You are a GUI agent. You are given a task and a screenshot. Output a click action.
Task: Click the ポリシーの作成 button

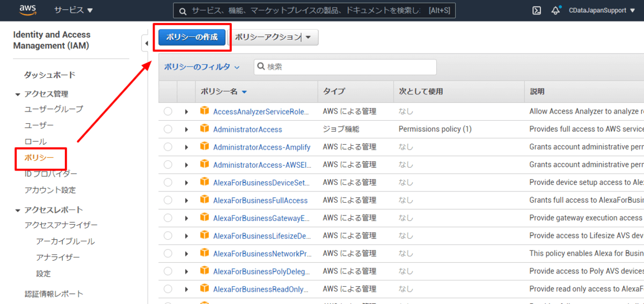coord(192,37)
